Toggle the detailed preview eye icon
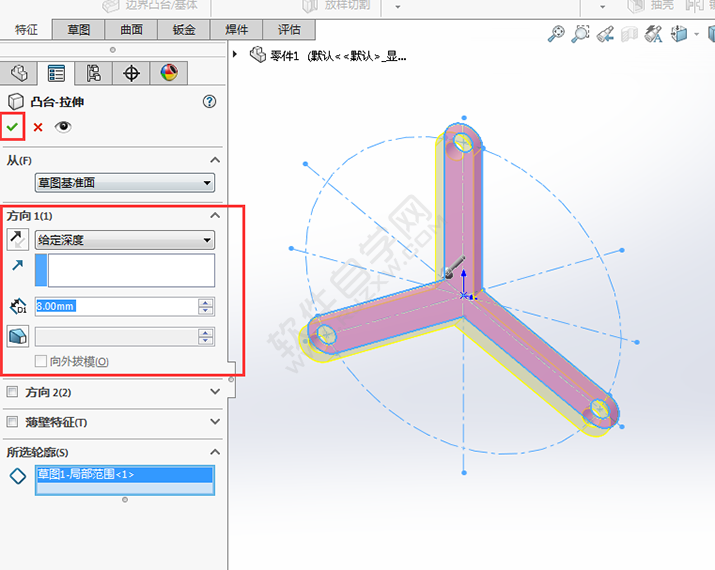Screen dimensions: 715x570 coord(63,126)
